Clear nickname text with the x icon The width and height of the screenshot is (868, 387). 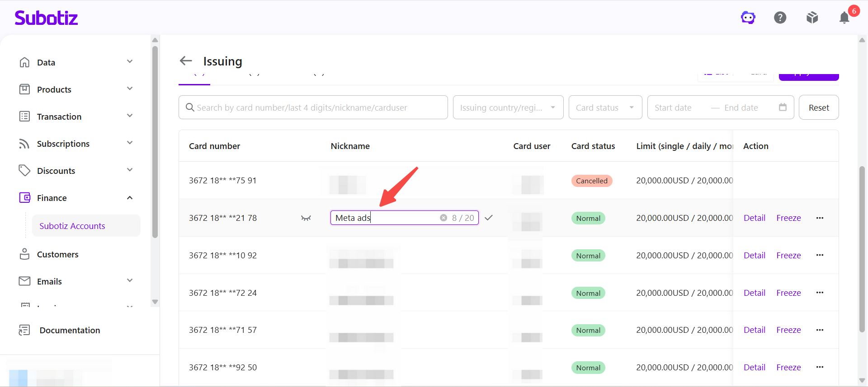point(443,218)
